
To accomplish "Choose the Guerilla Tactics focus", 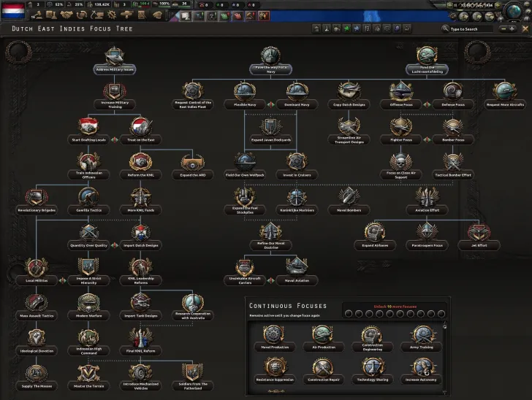I will click(88, 198).
